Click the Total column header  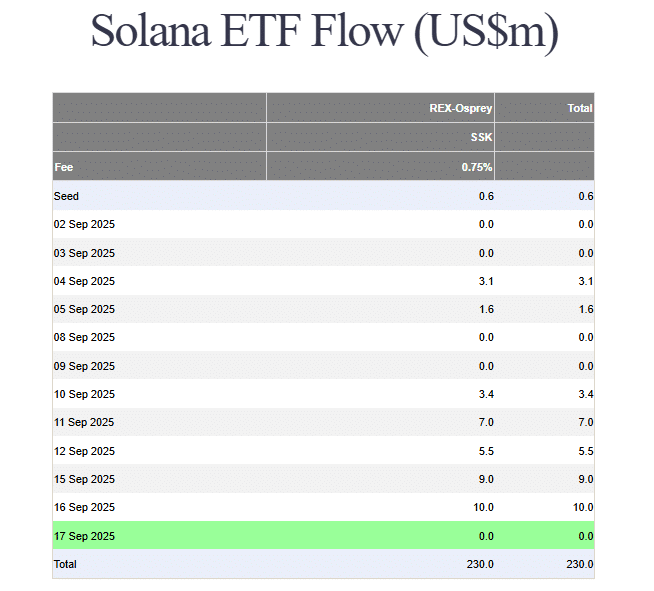click(579, 108)
